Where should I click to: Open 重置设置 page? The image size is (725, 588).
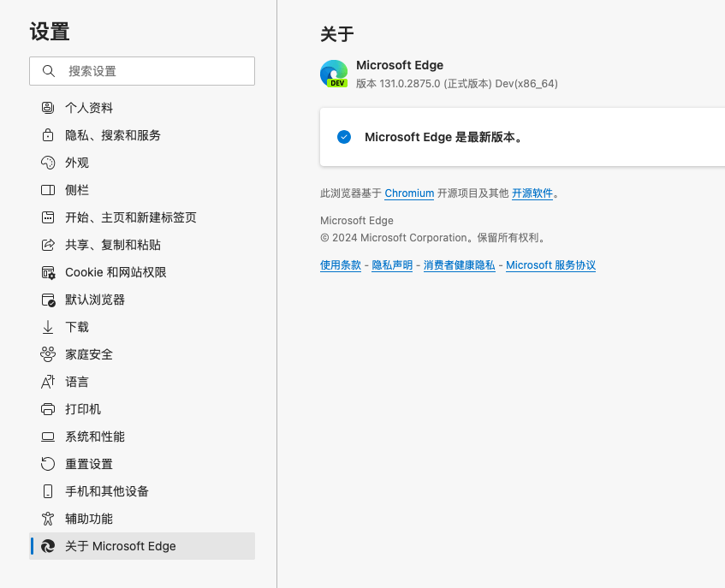(x=142, y=464)
